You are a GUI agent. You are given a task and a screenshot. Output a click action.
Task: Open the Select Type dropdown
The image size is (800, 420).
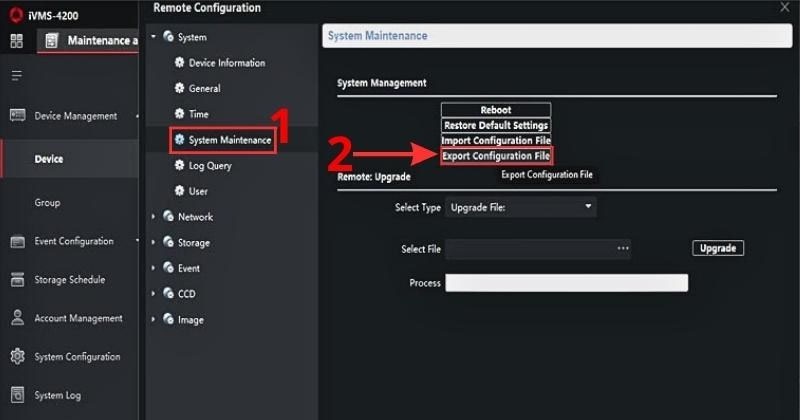point(520,207)
